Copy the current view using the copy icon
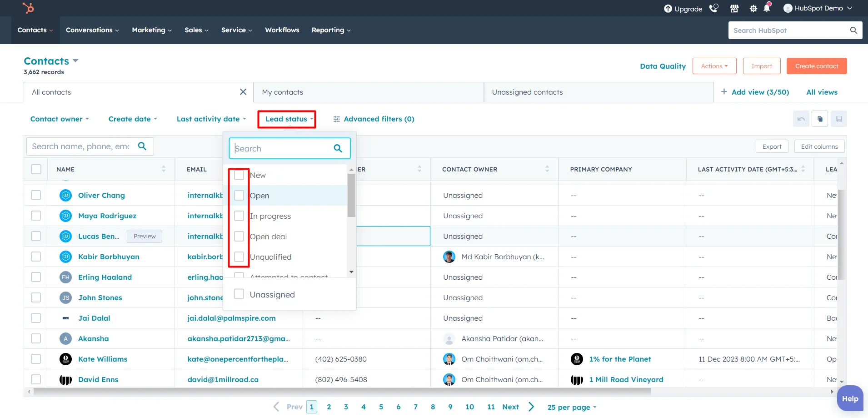This screenshot has height=418, width=868. point(821,119)
